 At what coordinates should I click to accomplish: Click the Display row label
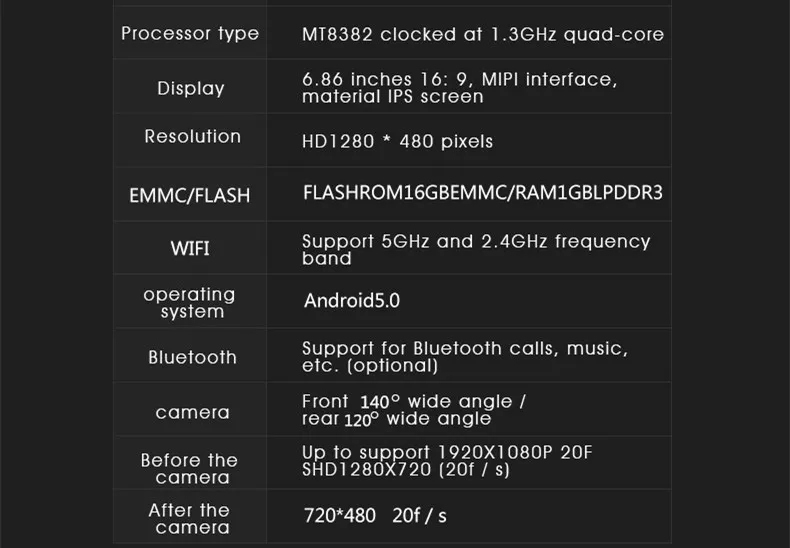pyautogui.click(x=190, y=89)
